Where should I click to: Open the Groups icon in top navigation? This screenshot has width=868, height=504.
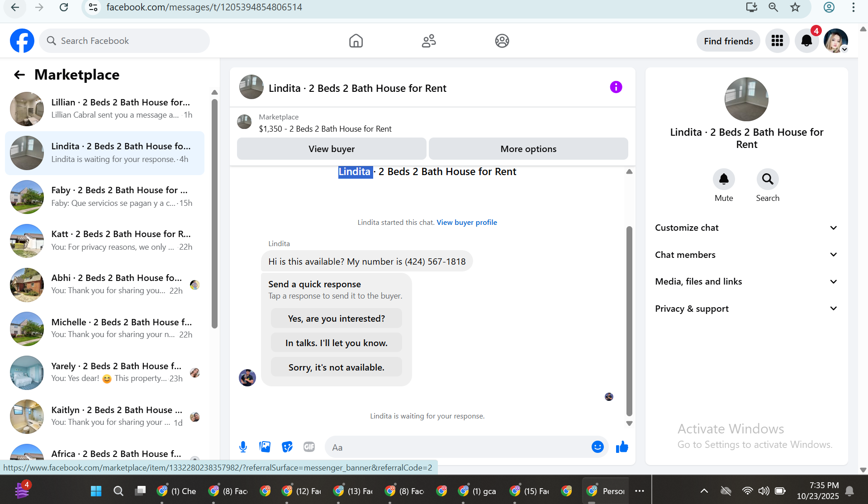[502, 41]
